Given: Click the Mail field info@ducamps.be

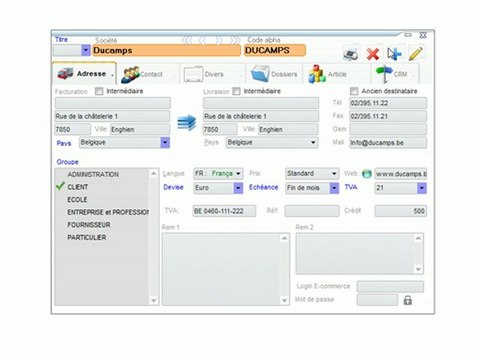Looking at the screenshot, I should (x=388, y=143).
